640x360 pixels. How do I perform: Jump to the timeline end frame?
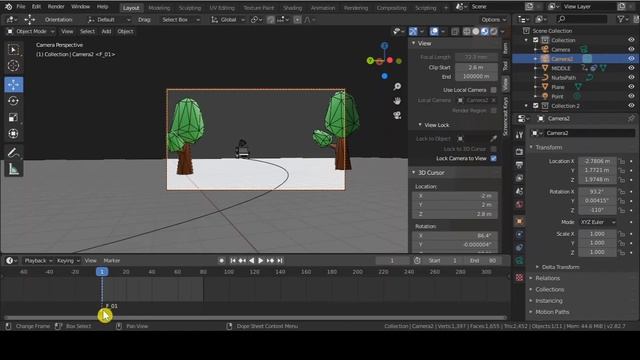[x=280, y=260]
